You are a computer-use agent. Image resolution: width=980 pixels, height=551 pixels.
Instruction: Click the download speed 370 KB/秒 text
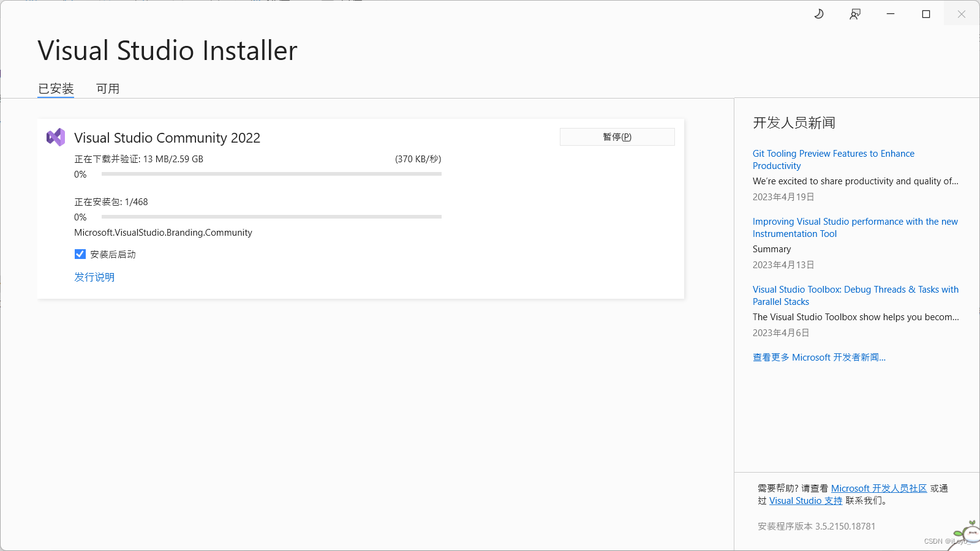(x=418, y=159)
